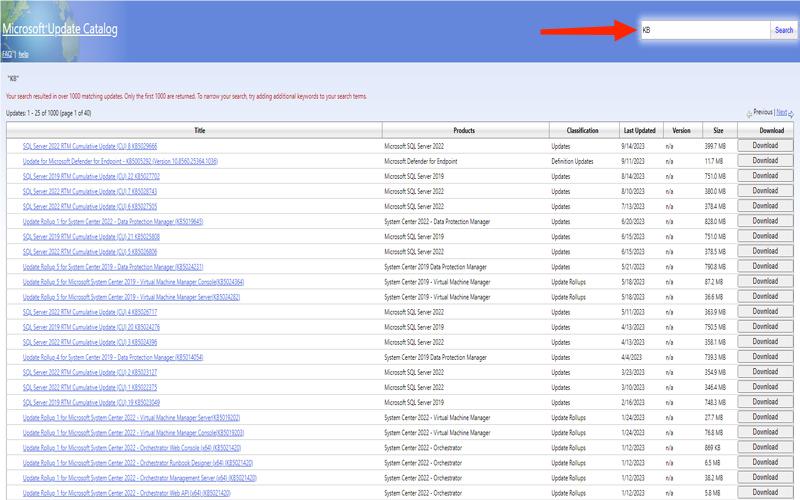This screenshot has width=800, height=500.
Task: Open Update Rollup 1 2022 Virtual Machine Manager Server link
Action: click(x=131, y=418)
